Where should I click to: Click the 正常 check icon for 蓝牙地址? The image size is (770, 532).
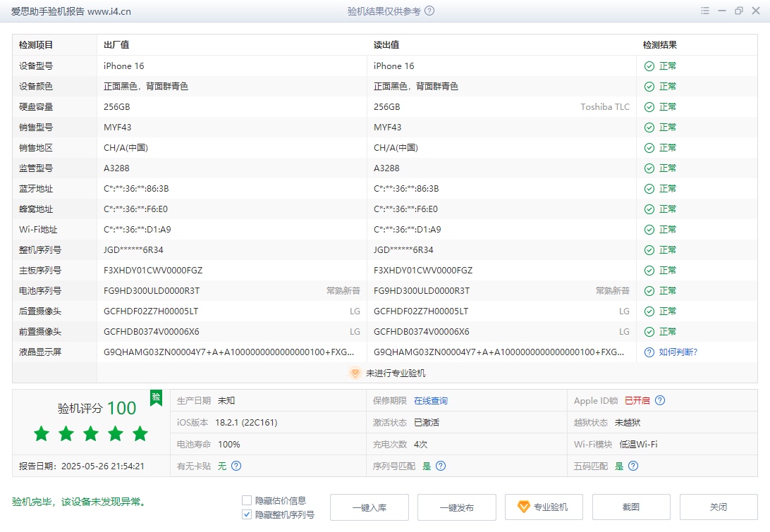point(649,189)
